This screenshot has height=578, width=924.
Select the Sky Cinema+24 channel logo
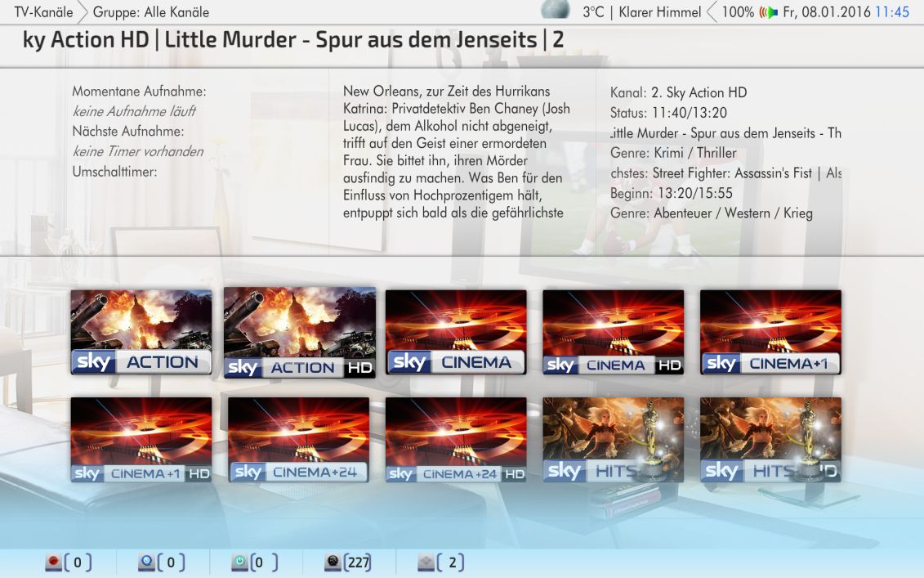pyautogui.click(x=299, y=439)
